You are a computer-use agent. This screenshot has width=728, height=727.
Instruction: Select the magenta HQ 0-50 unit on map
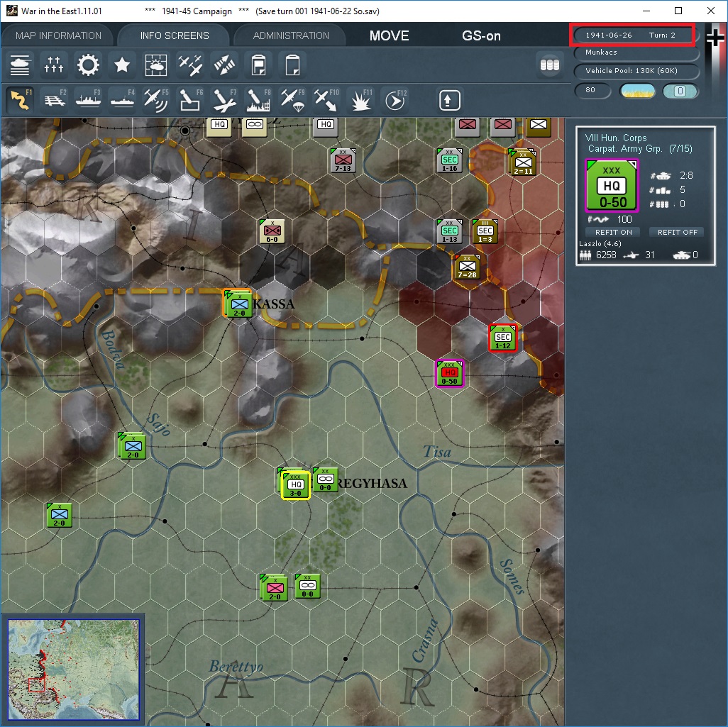(449, 373)
